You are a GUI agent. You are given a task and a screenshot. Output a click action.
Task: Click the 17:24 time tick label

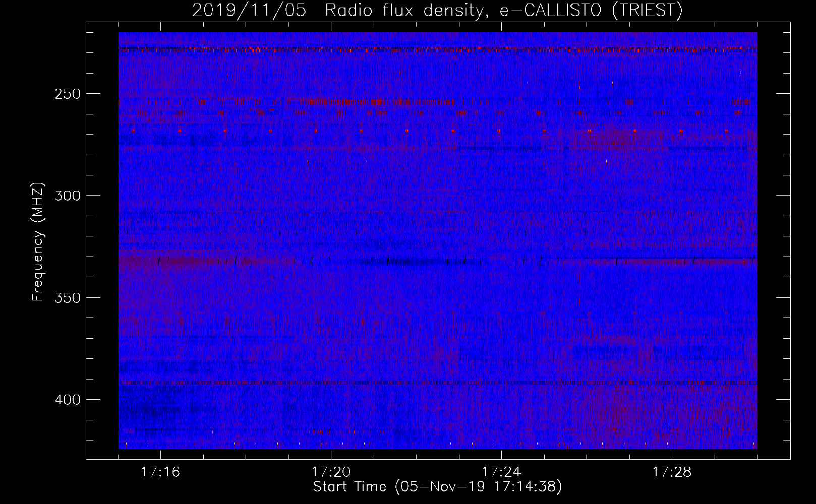click(501, 472)
